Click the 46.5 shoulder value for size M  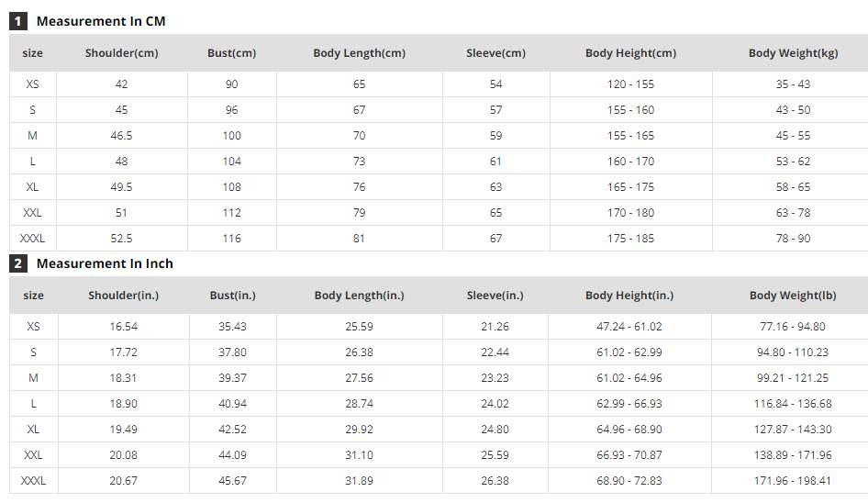click(x=122, y=136)
